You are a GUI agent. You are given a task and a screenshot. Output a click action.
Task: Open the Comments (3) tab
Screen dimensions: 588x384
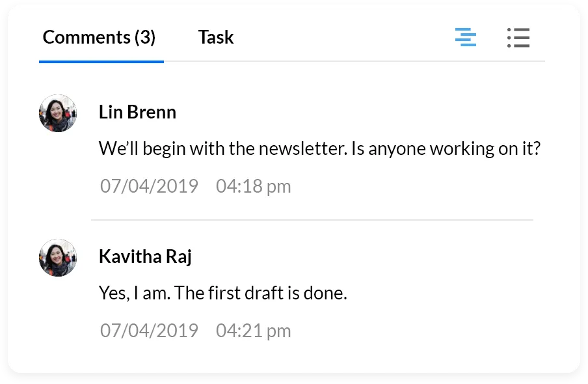tap(99, 37)
